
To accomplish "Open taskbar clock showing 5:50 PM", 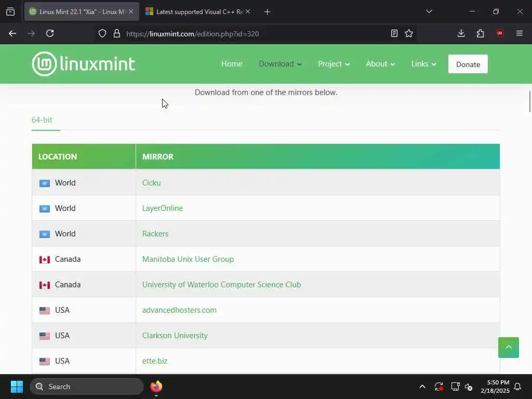I will (495, 387).
